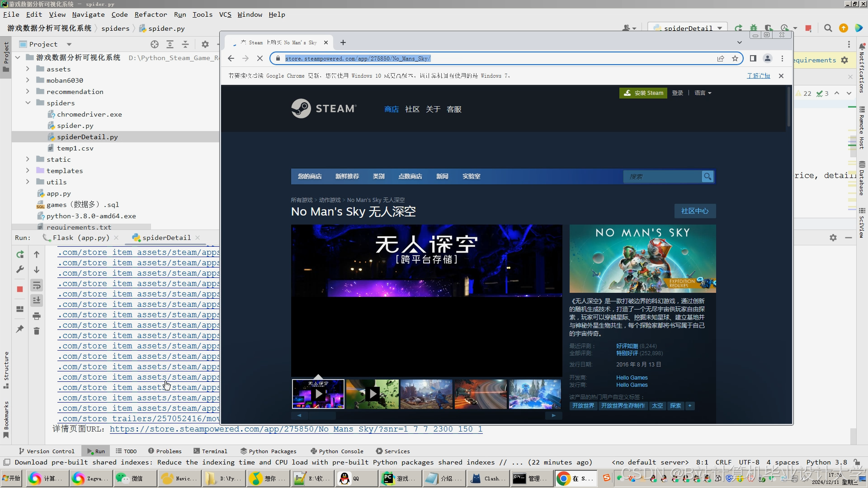Pin the run output tab
Viewport: 868px width, 488px height.
tap(20, 329)
